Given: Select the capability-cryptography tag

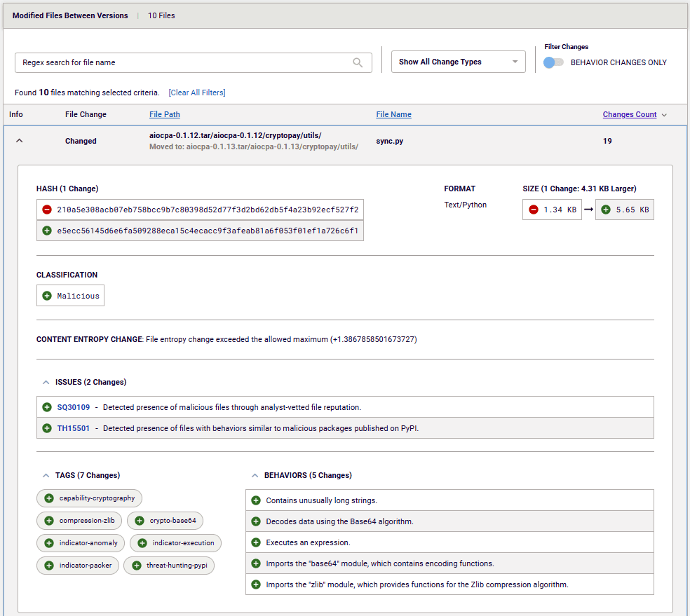Looking at the screenshot, I should point(89,498).
